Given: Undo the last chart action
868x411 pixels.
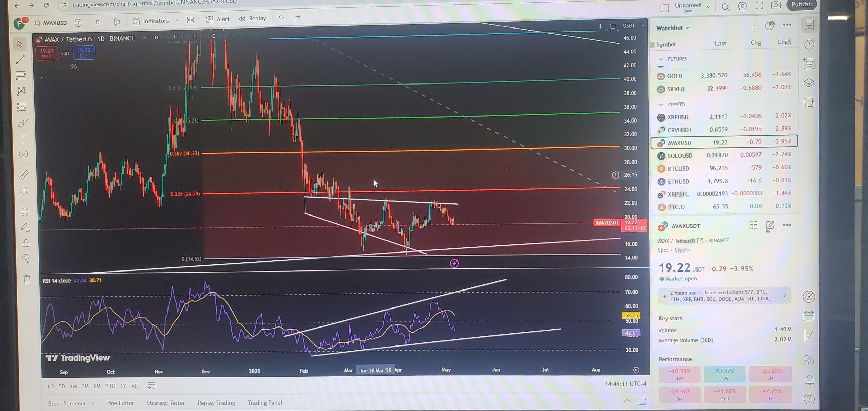Looking at the screenshot, I should tap(281, 17).
